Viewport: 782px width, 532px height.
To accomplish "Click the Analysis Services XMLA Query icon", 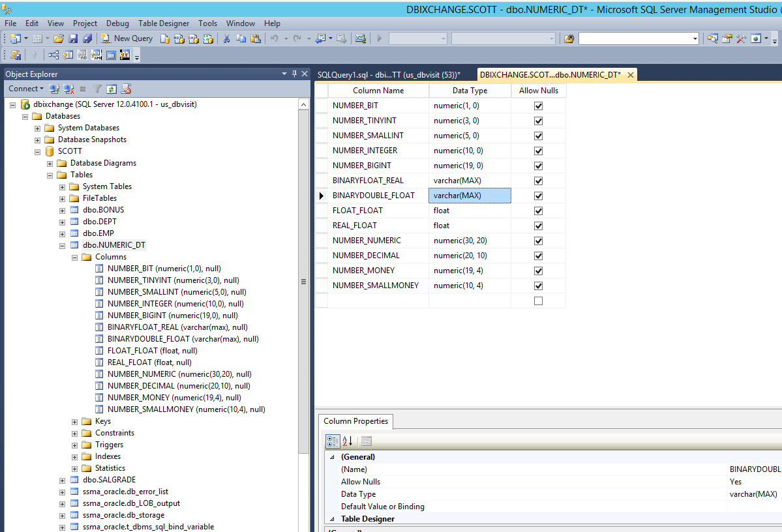I will pos(208,38).
